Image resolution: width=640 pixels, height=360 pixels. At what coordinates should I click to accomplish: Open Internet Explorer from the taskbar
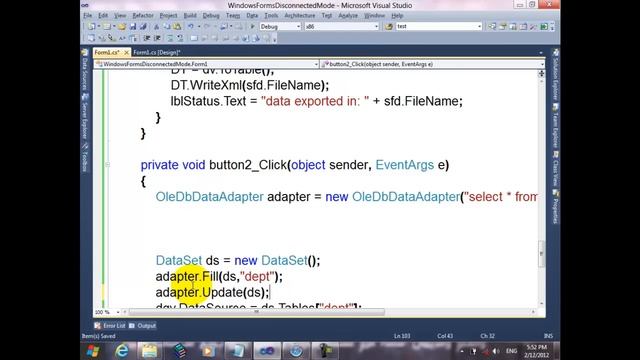122,351
